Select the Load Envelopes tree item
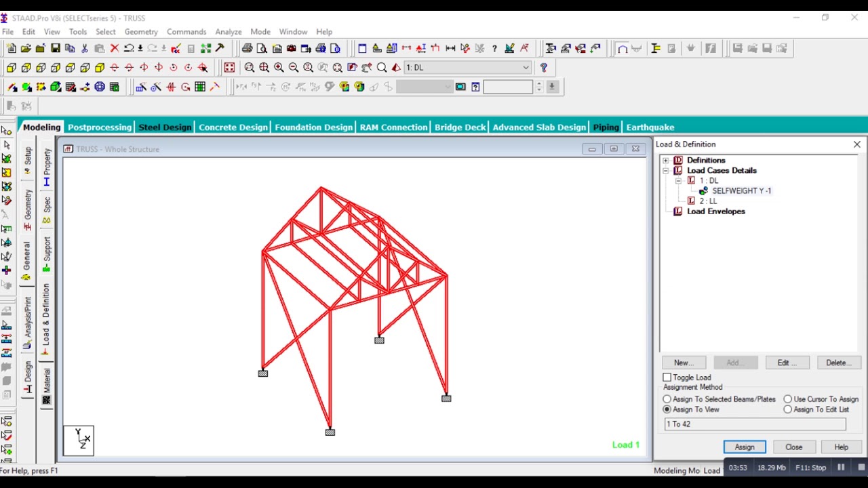868x488 pixels. click(x=716, y=211)
